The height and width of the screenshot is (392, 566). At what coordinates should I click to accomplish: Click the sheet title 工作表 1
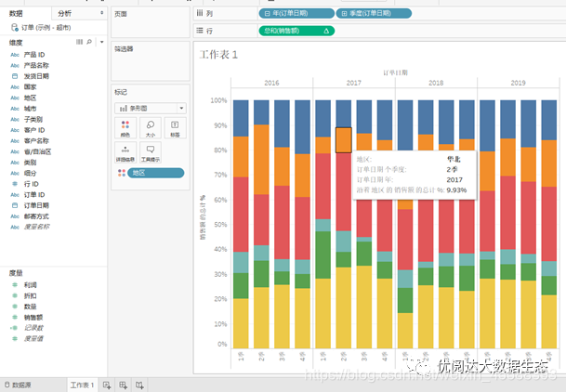pos(218,55)
